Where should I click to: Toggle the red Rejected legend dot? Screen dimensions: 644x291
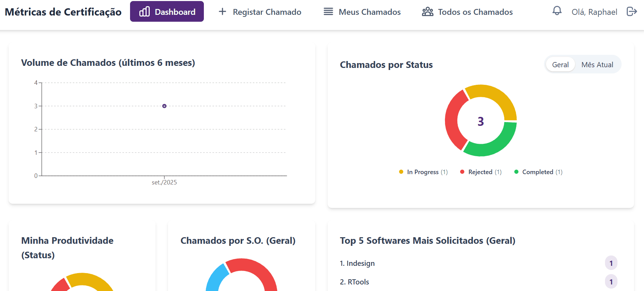(x=462, y=172)
